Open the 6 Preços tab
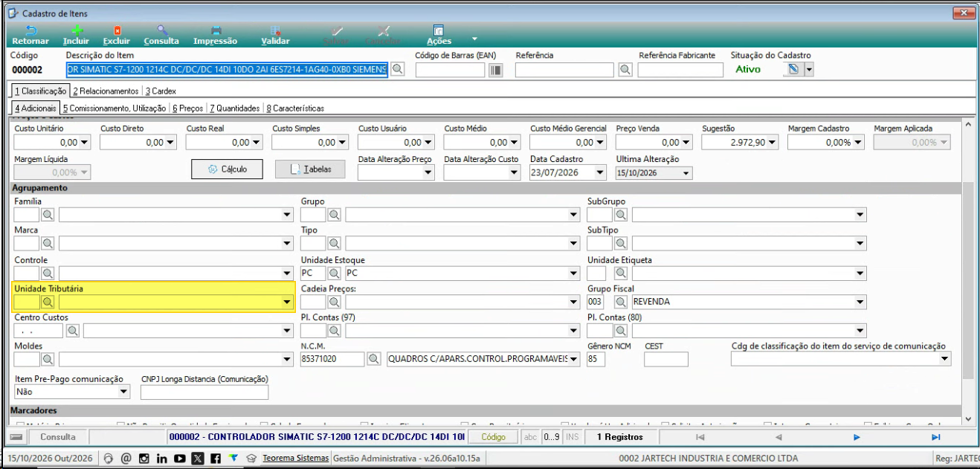Viewport: 980px width, 469px height. (x=187, y=108)
